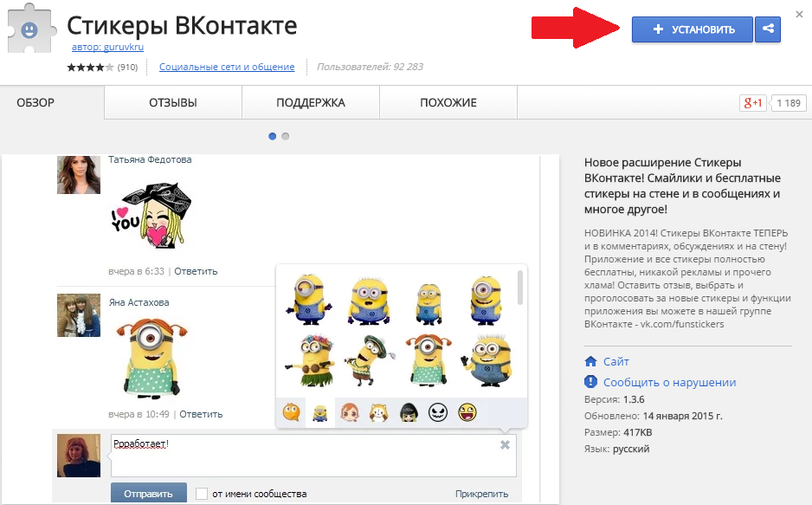Select the first screenshot carousel dot

point(273,136)
